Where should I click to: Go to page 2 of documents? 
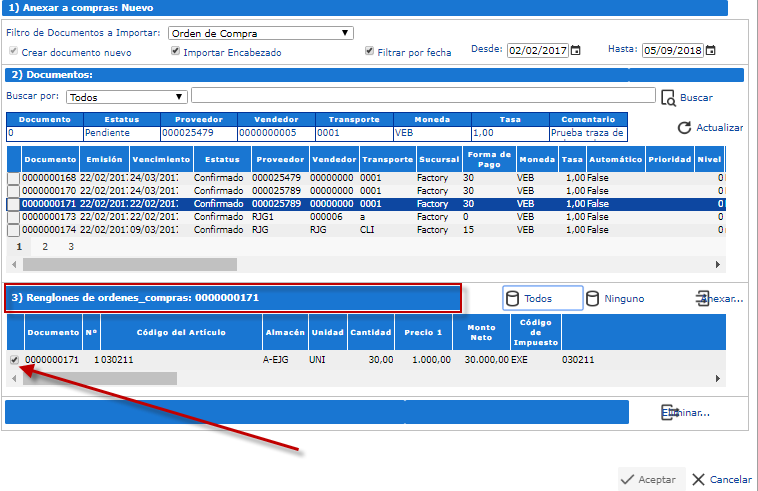pos(44,246)
